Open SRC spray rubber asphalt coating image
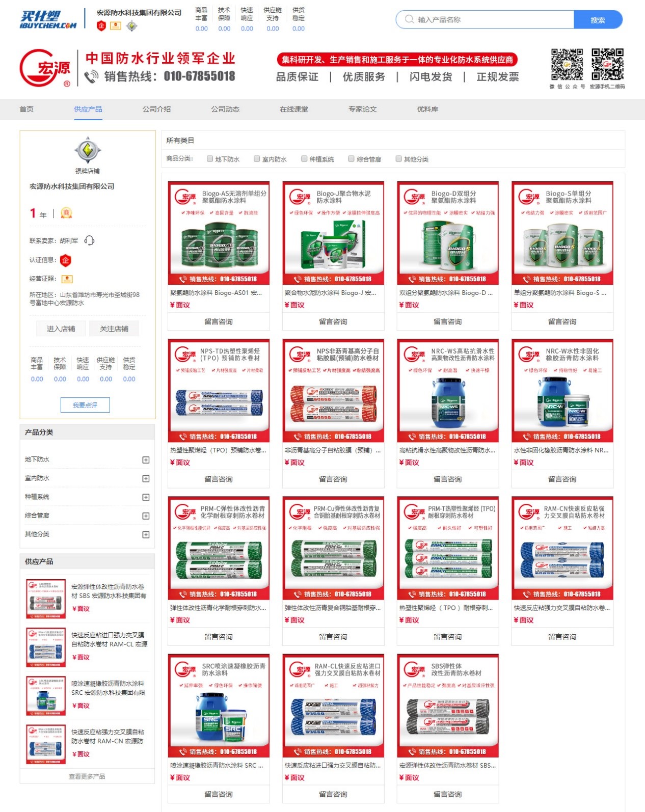645x812 pixels. click(219, 706)
